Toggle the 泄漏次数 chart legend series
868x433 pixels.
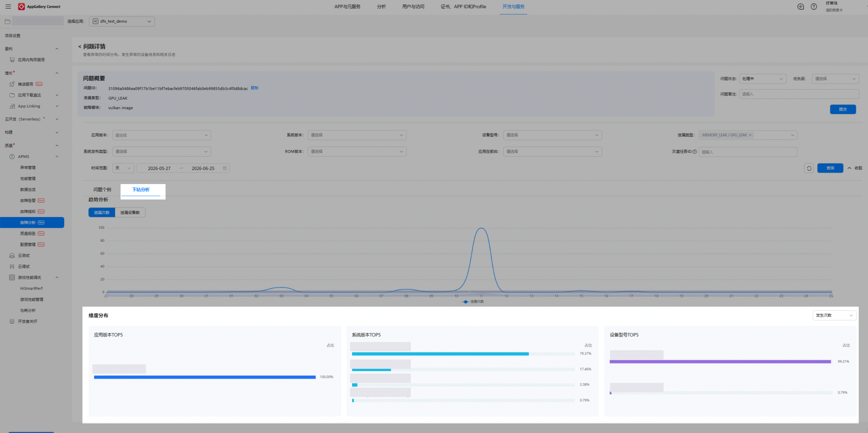click(x=473, y=302)
